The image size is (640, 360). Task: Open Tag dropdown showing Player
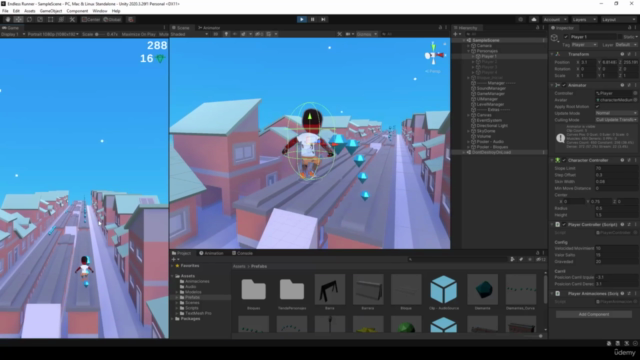(584, 45)
